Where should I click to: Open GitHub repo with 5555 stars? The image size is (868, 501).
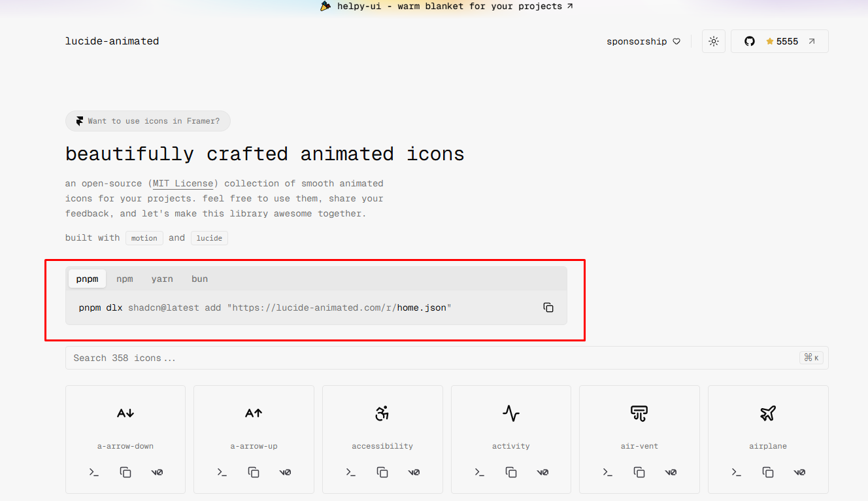(x=780, y=41)
